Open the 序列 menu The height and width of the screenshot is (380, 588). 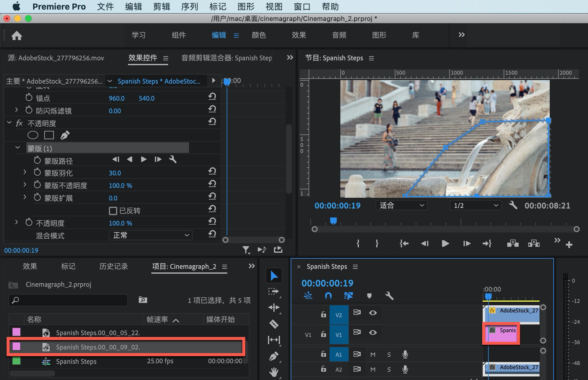pos(190,6)
